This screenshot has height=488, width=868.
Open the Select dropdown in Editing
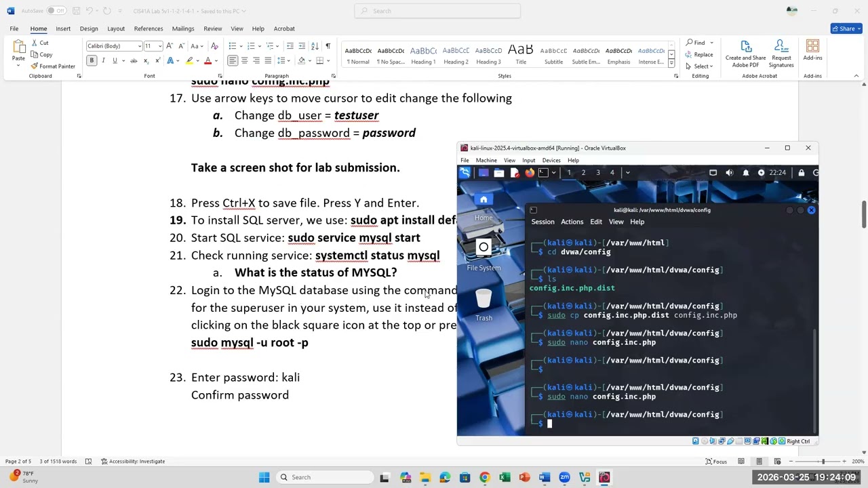tap(698, 66)
